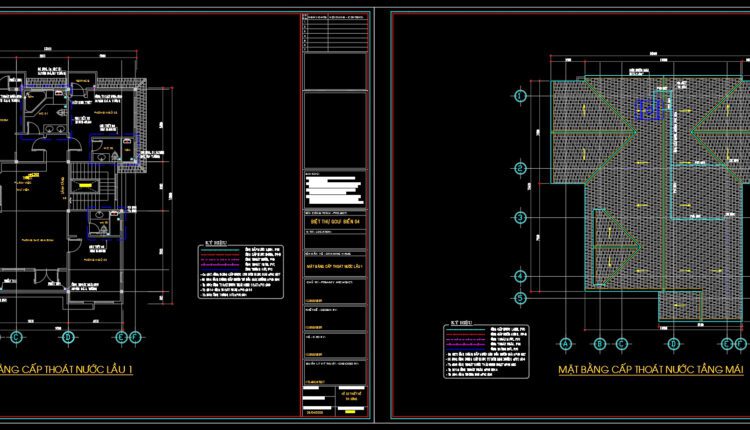Click grid bubble 2 on the roof plan
Screen dimensions: 750x430
tap(520, 168)
